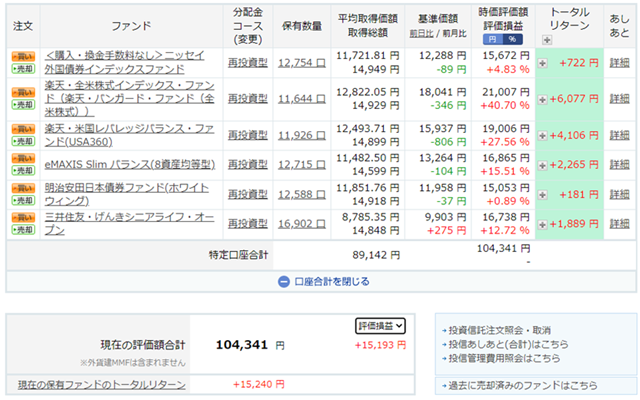
Task: Expand total return plus icon for the +6,077 yen row
Action: (543, 98)
